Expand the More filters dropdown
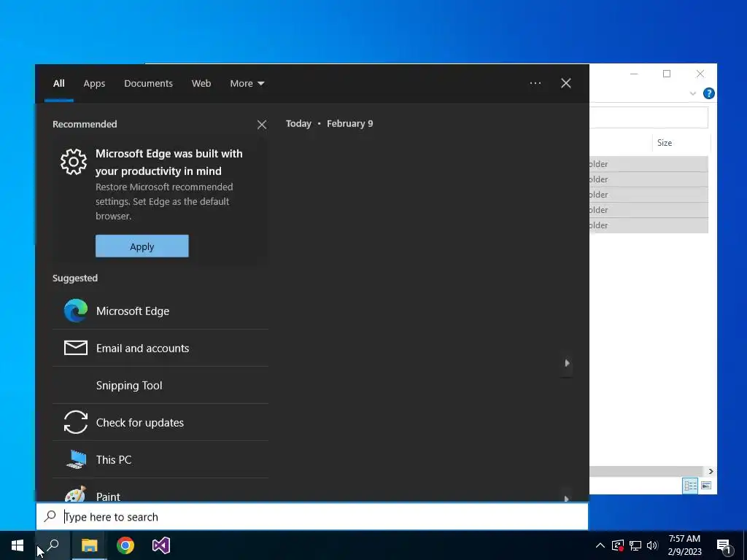The height and width of the screenshot is (560, 747). (x=247, y=83)
